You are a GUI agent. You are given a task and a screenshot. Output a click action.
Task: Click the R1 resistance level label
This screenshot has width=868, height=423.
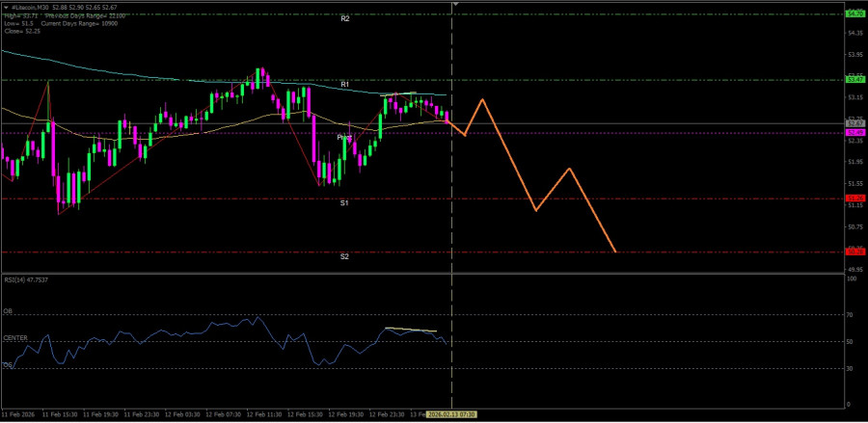[344, 85]
